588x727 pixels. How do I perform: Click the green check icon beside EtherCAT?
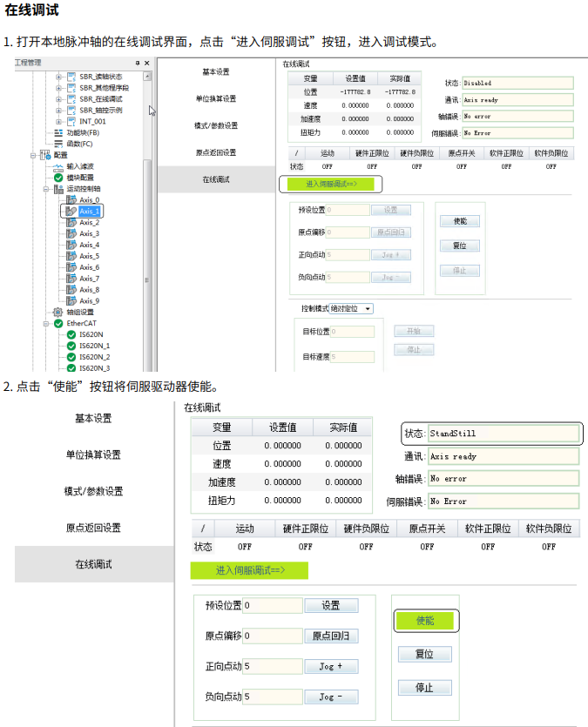[58, 324]
